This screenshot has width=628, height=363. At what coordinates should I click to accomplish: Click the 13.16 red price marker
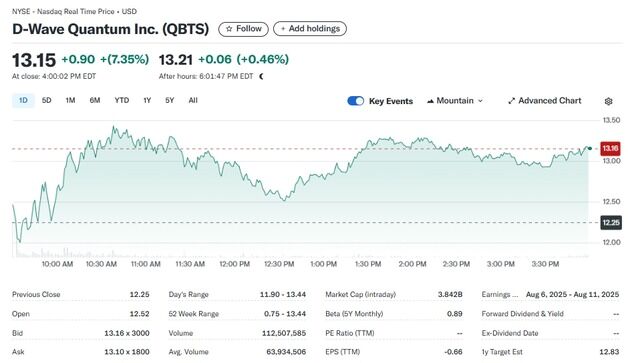(x=610, y=149)
